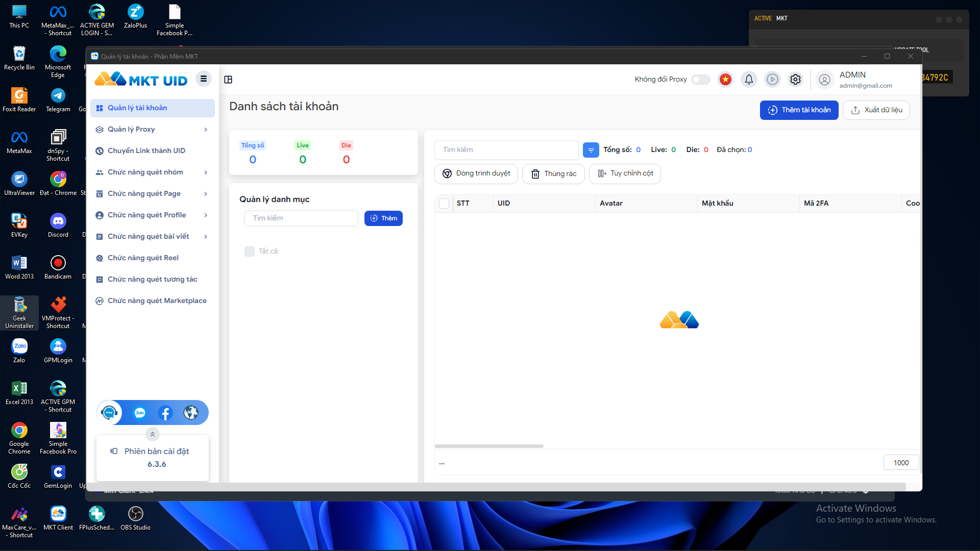Open Zalo contact icon in sidebar footer
The width and height of the screenshot is (980, 551).
[140, 413]
